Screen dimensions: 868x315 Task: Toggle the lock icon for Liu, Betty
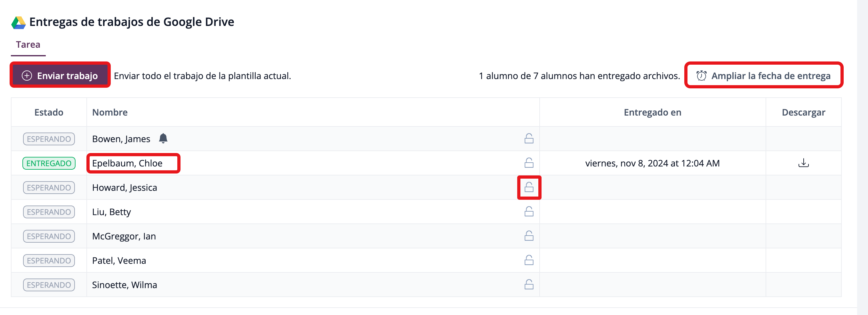coord(529,212)
